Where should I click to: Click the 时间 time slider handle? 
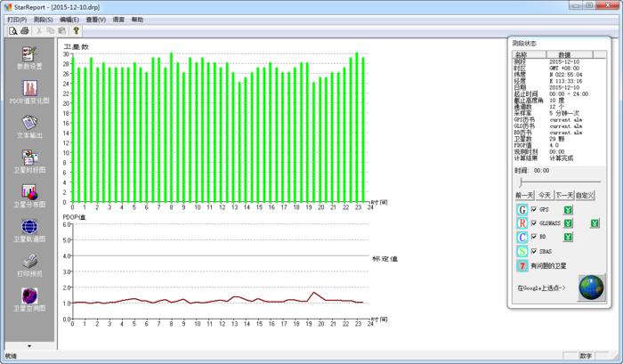pos(520,182)
